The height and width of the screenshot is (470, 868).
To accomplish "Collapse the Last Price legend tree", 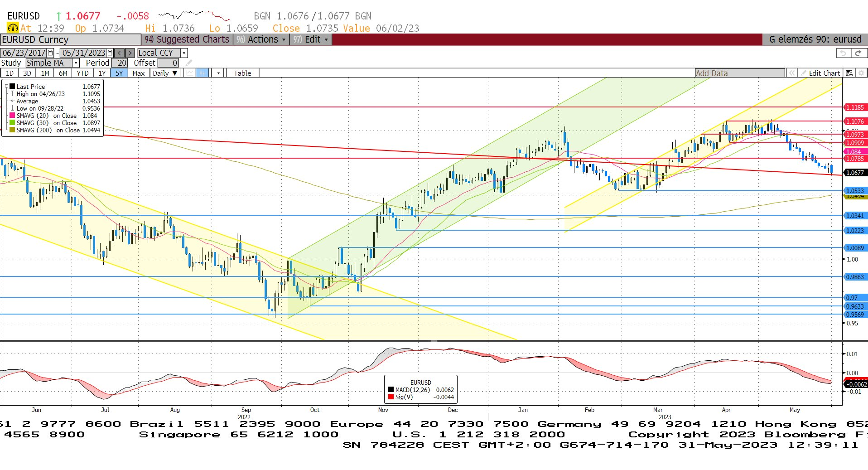I will (x=6, y=86).
